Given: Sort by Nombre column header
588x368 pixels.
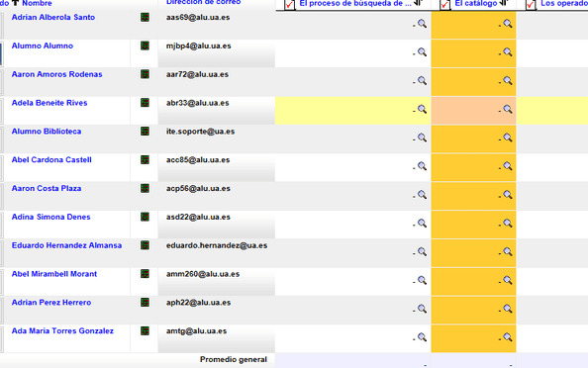Looking at the screenshot, I should tap(37, 3).
